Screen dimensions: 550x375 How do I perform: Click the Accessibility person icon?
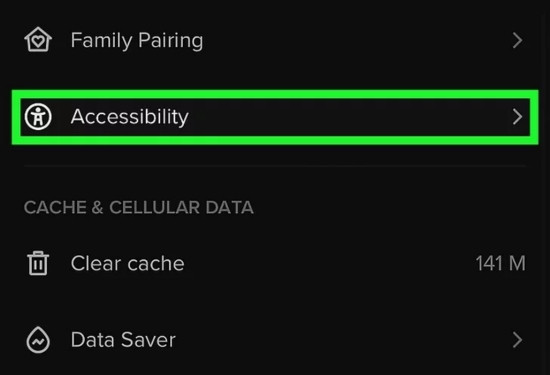pyautogui.click(x=38, y=116)
